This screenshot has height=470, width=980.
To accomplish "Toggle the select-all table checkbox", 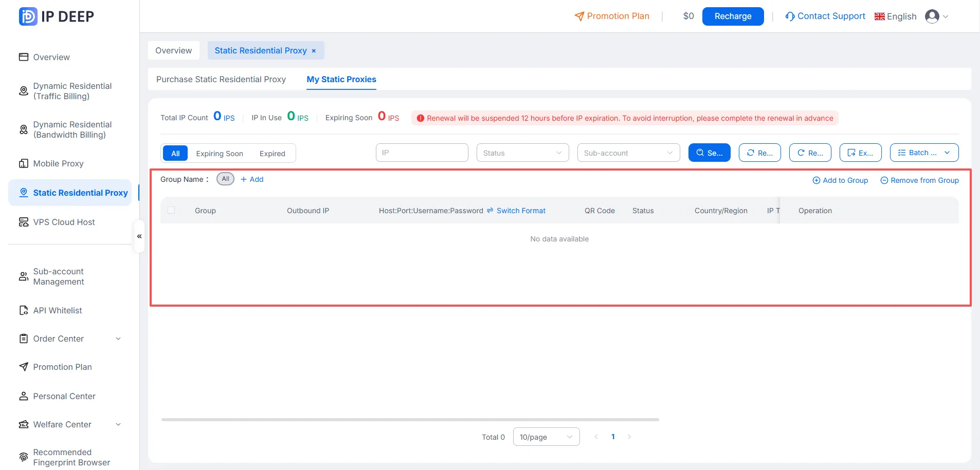I will (171, 210).
